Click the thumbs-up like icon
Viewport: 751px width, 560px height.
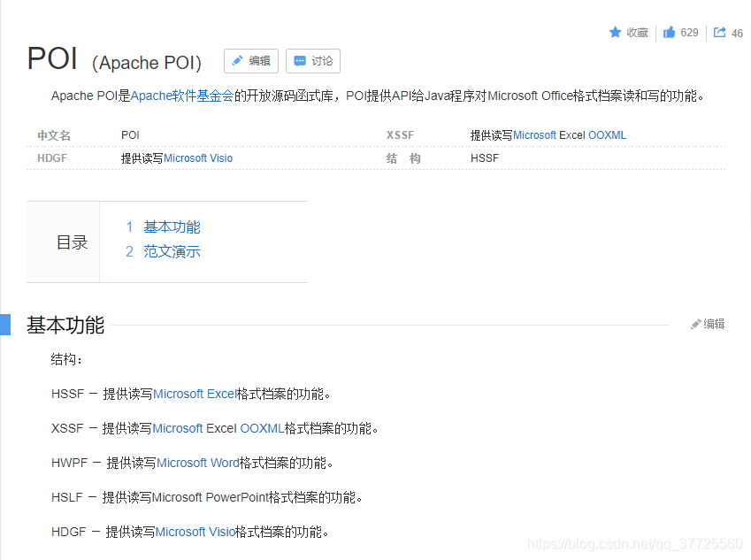pos(669,32)
